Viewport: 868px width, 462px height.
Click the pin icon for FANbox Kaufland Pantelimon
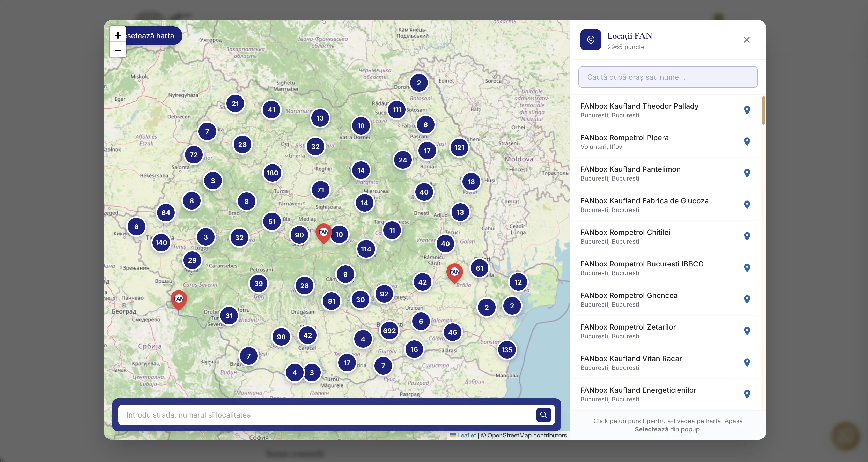(747, 173)
